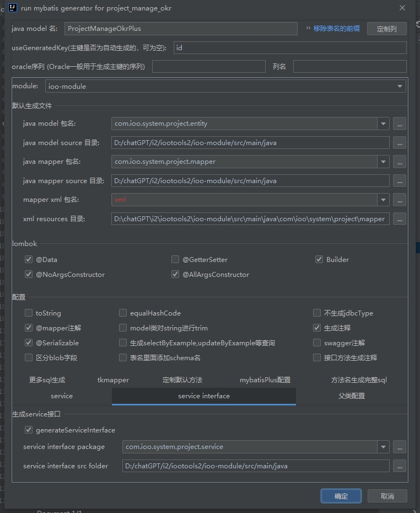
Task: Disable the @Data lombok checkbox
Action: click(x=29, y=260)
